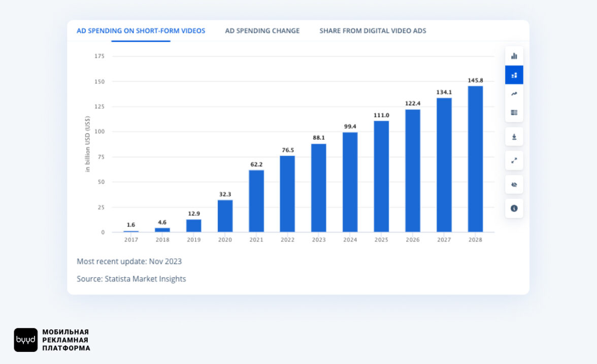
Task: Click the Statista Market Insights source text
Action: pos(131,279)
